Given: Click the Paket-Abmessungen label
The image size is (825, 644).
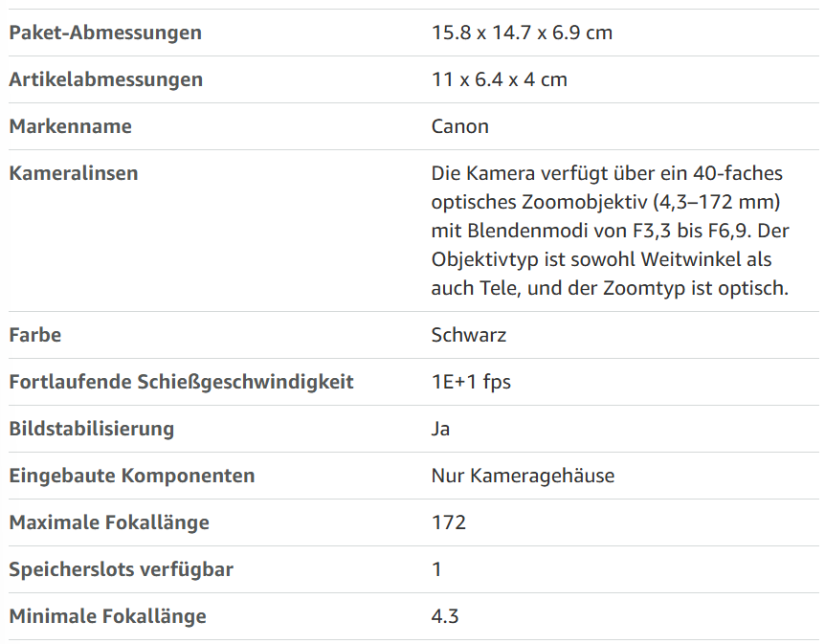Looking at the screenshot, I should [105, 33].
